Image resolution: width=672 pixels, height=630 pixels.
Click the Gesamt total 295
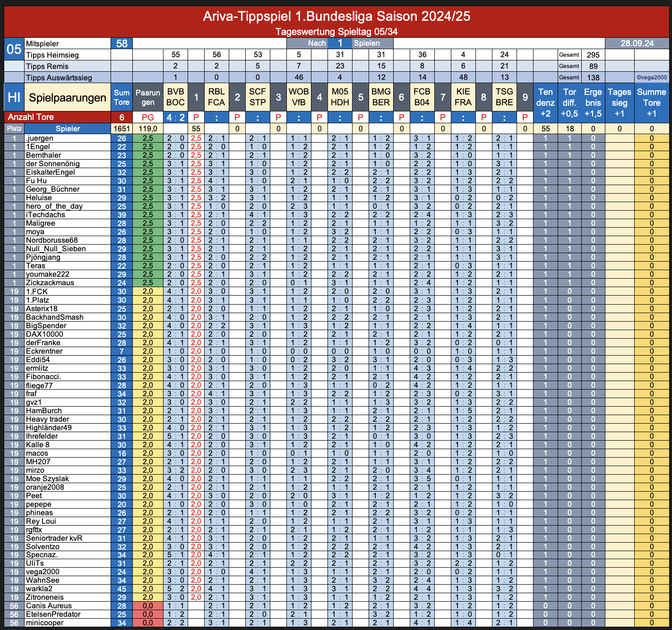[x=593, y=55]
